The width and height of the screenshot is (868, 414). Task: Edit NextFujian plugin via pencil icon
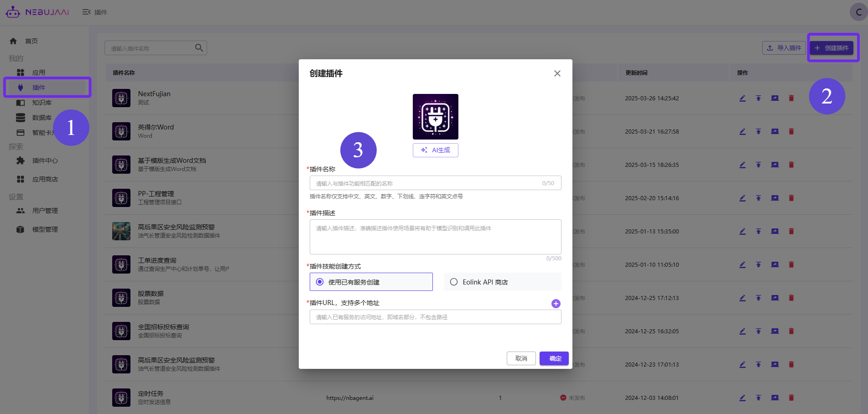[742, 98]
